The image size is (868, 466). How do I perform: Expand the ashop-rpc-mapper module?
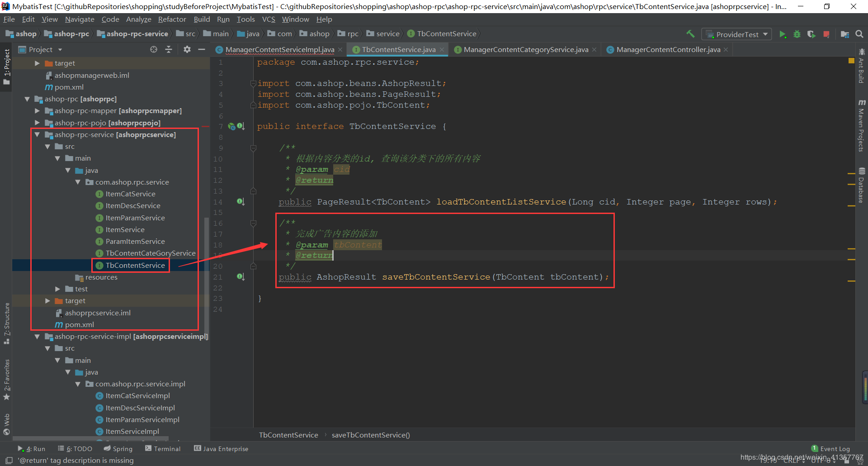[37, 110]
